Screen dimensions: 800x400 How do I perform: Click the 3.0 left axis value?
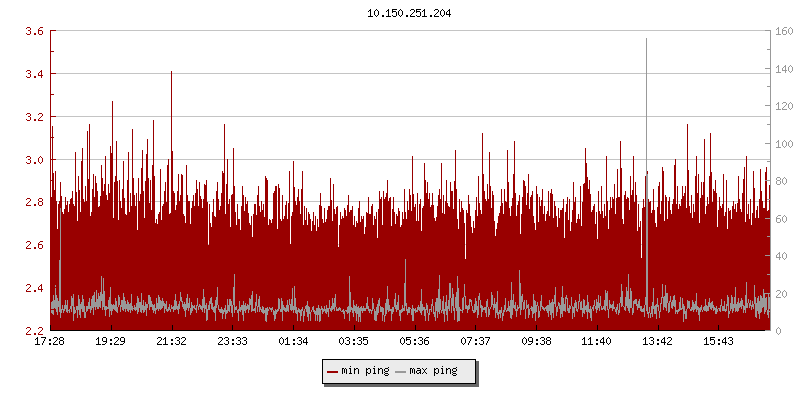(33, 160)
